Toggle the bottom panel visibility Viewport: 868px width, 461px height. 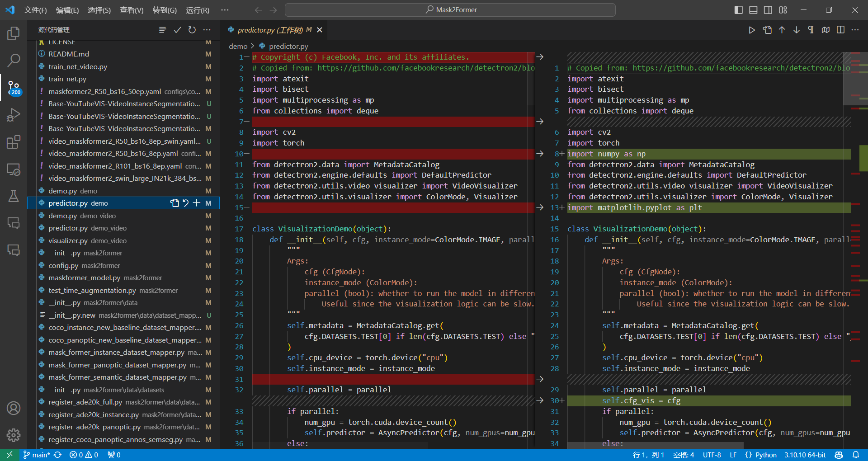(x=753, y=9)
